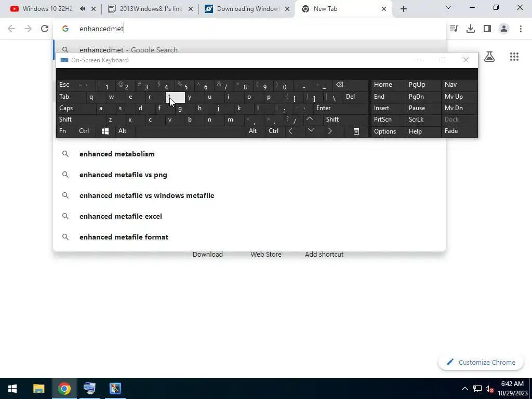Select 'enhanced metafile vs png' suggestion
This screenshot has width=532, height=399.
click(x=249, y=175)
